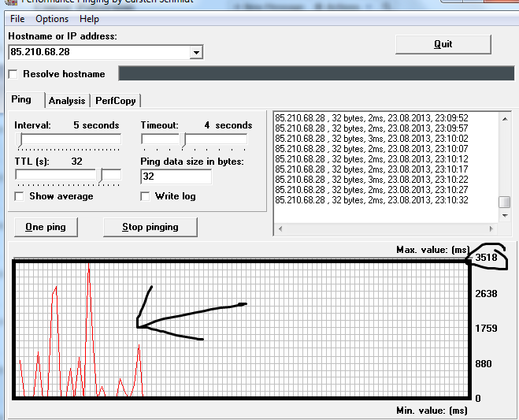Click the TTL value 32
The image size is (519, 420).
pyautogui.click(x=77, y=162)
